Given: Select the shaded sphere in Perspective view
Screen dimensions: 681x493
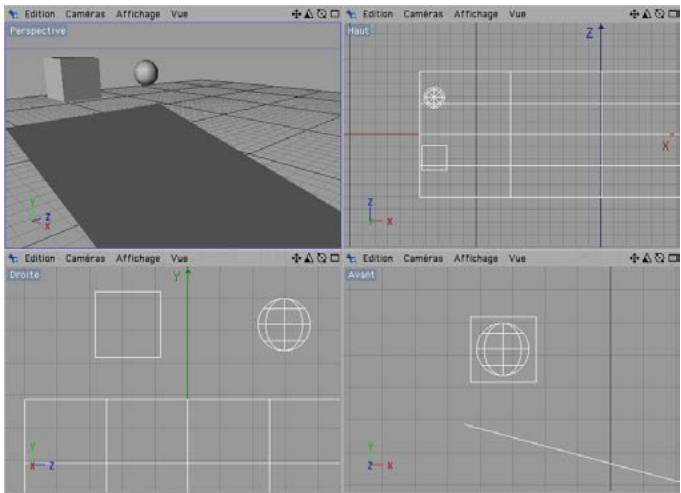Looking at the screenshot, I should pyautogui.click(x=146, y=73).
